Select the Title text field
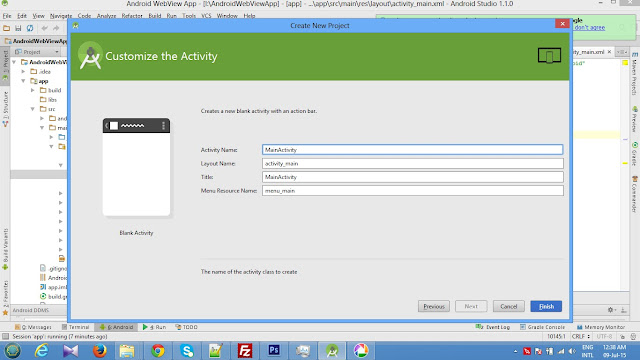The image size is (640, 360). [x=413, y=177]
